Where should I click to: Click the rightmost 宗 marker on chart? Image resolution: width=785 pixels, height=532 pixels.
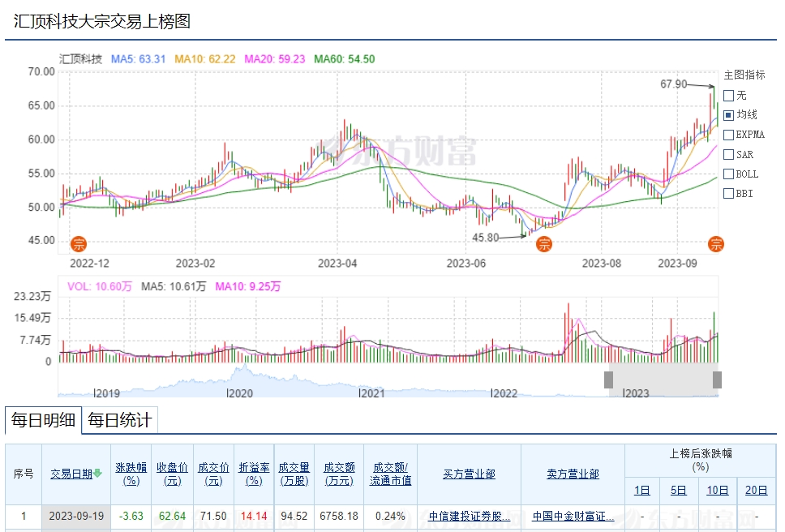(x=716, y=243)
